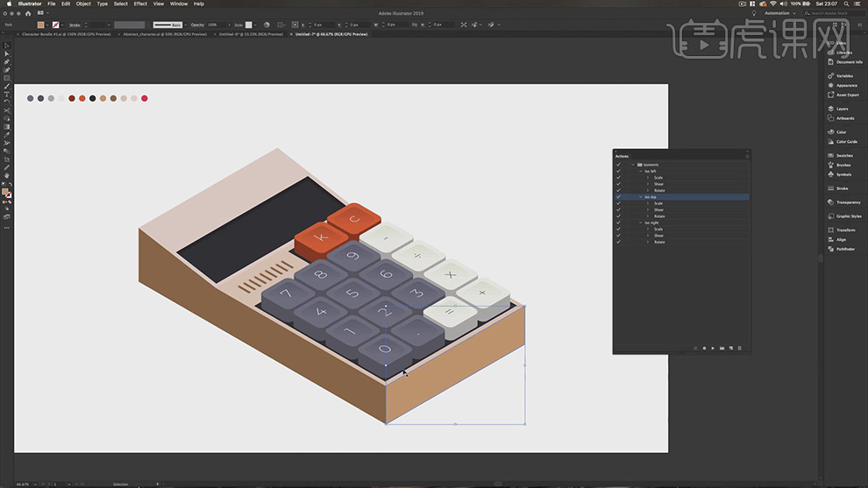Toggle checkmark for the Isometric action set
The height and width of the screenshot is (488, 868).
[x=618, y=165]
